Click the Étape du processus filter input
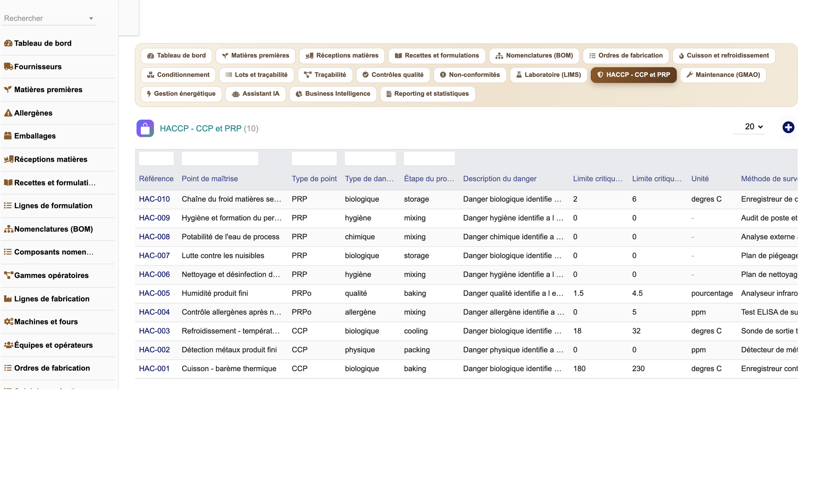Viewport: 815px width, 504px height. (429, 159)
